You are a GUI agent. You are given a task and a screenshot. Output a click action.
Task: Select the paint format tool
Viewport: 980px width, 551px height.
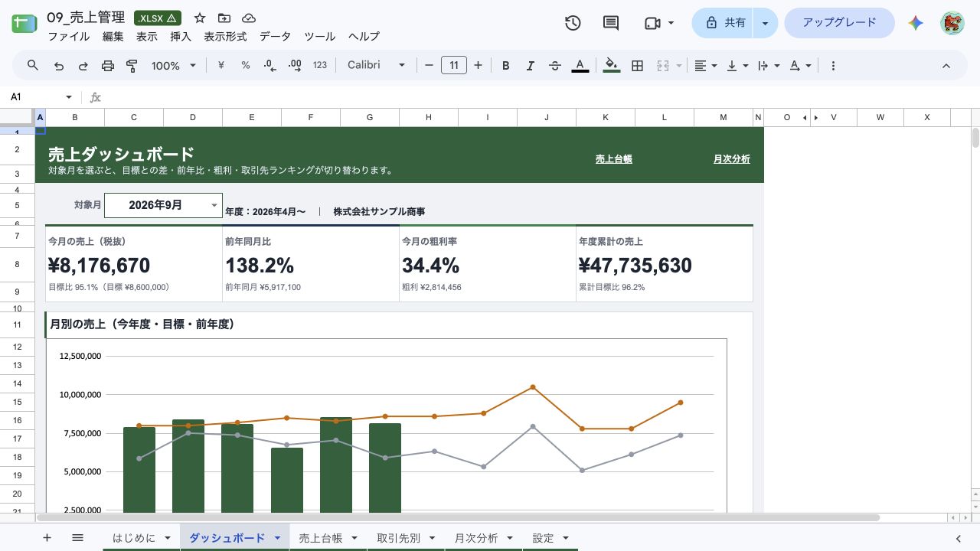point(132,66)
